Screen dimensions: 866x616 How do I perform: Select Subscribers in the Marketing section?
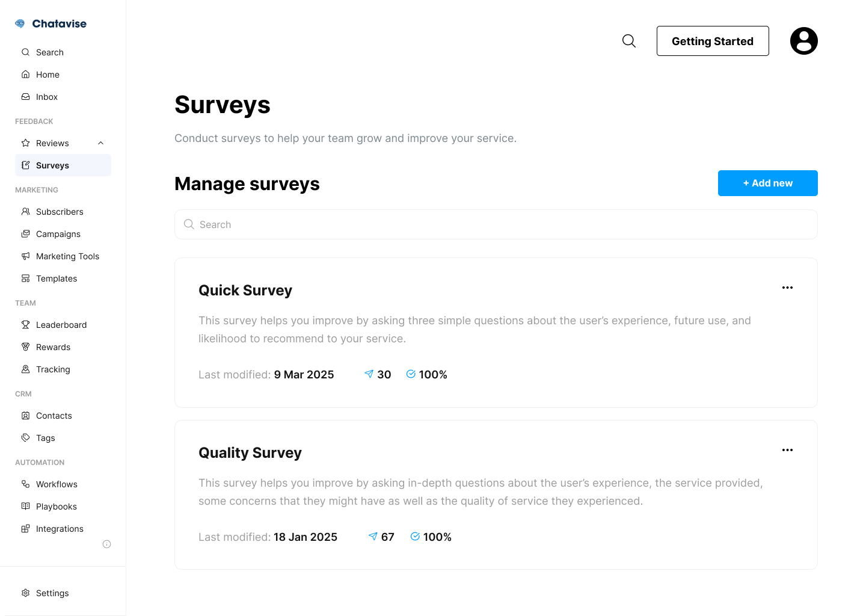pos(60,212)
